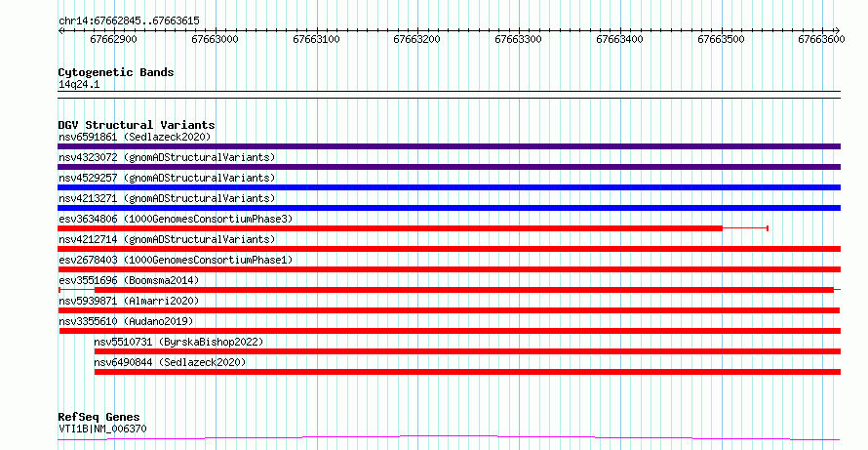The image size is (868, 450).
Task: Select the red bar for esv2678403
Action: point(449,269)
